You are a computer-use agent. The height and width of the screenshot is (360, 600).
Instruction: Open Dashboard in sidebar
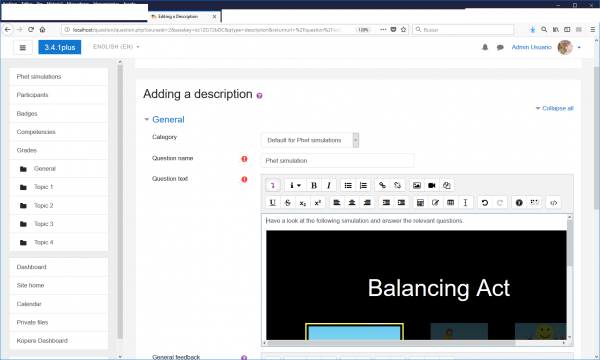(x=59, y=267)
